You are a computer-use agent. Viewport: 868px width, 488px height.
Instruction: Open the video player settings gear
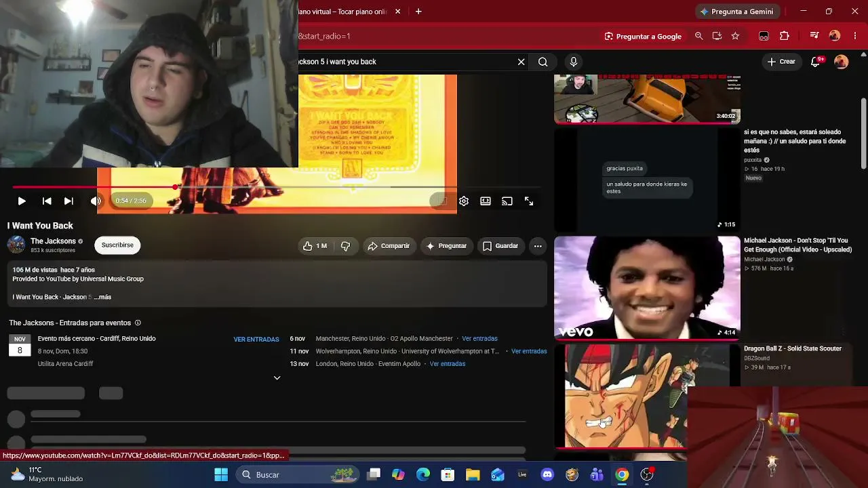click(x=464, y=201)
